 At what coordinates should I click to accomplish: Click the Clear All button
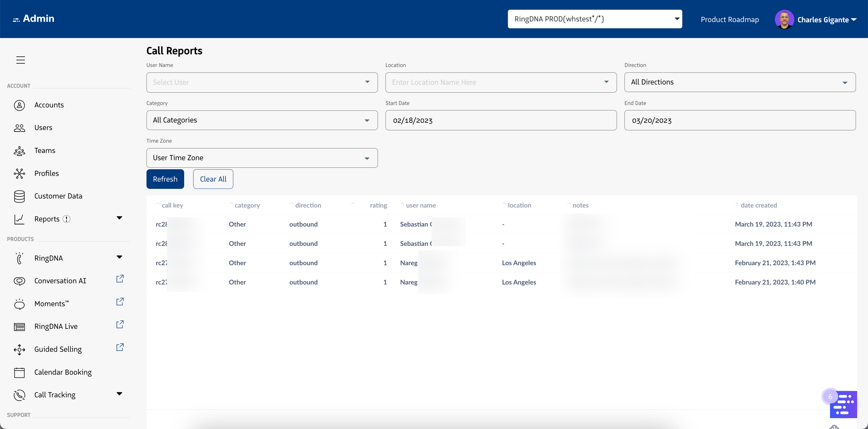[x=213, y=179]
